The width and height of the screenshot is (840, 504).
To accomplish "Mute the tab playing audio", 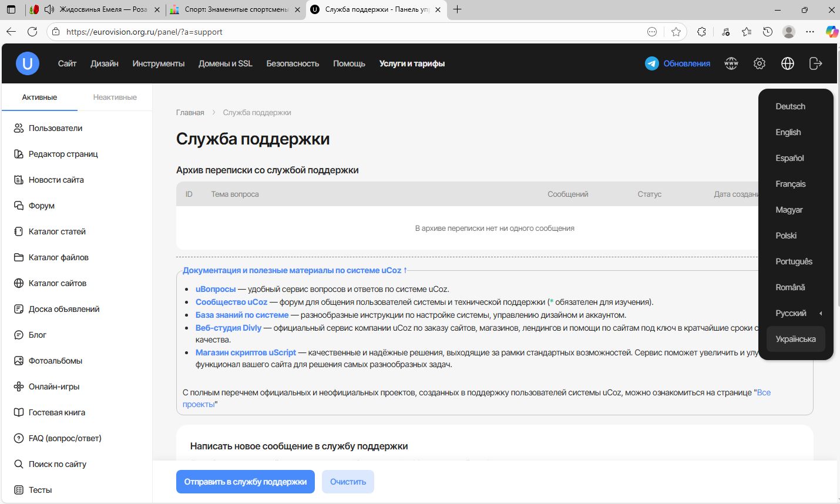I will click(49, 9).
